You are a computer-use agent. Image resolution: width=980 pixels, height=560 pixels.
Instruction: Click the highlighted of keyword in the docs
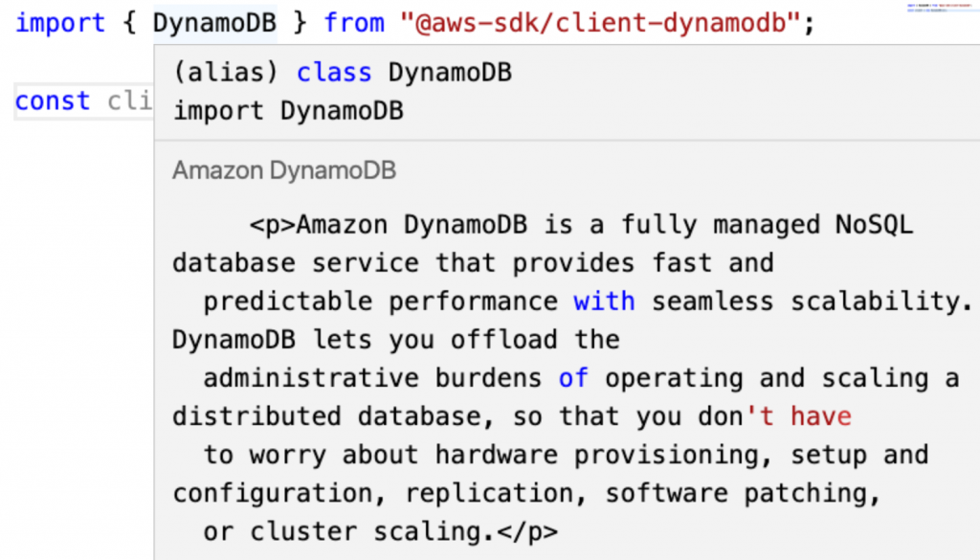573,377
